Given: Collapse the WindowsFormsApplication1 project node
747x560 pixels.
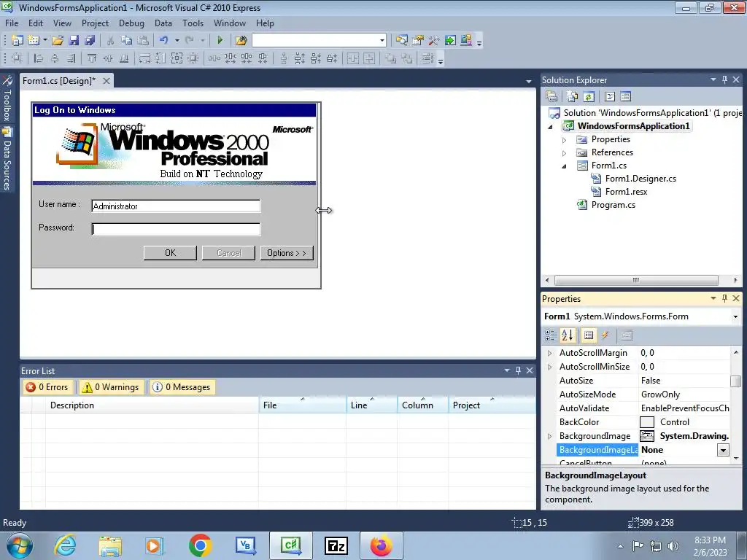Looking at the screenshot, I should pyautogui.click(x=551, y=127).
